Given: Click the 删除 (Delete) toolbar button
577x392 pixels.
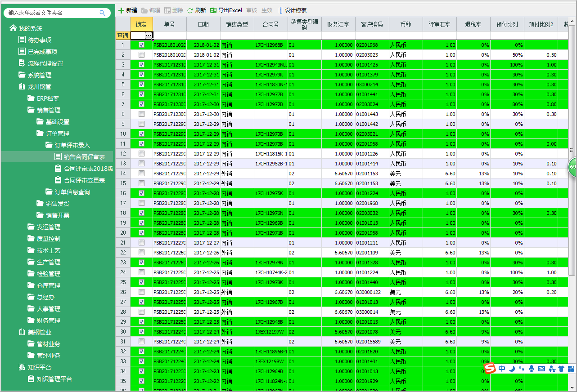Looking at the screenshot, I should 174,10.
